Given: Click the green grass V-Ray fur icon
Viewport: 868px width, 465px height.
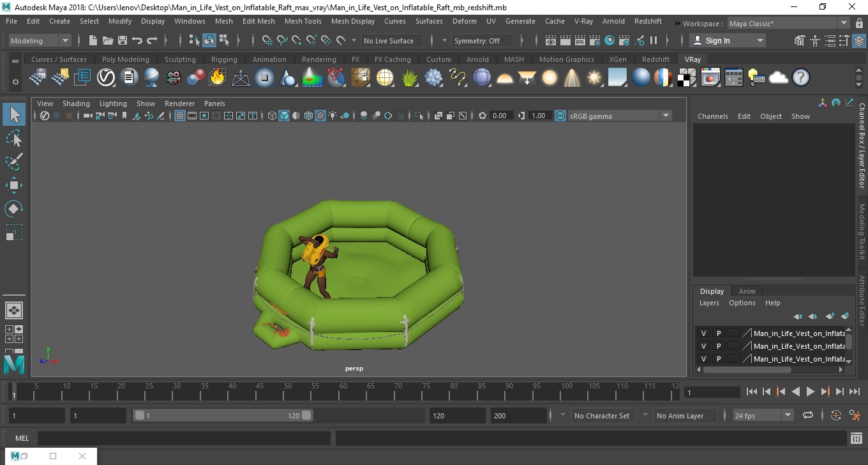Looking at the screenshot, I should (x=409, y=78).
